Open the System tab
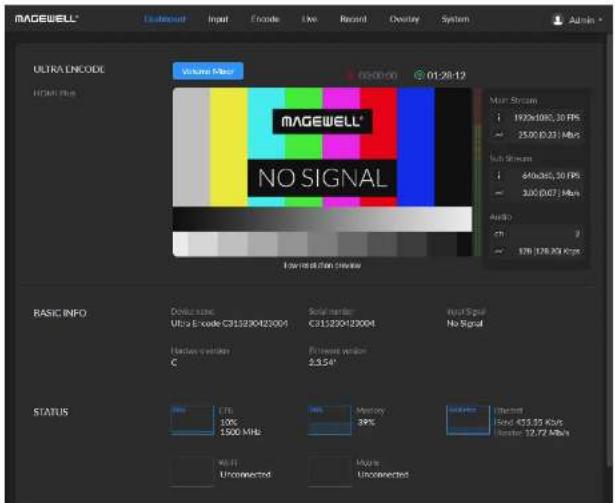 point(455,19)
